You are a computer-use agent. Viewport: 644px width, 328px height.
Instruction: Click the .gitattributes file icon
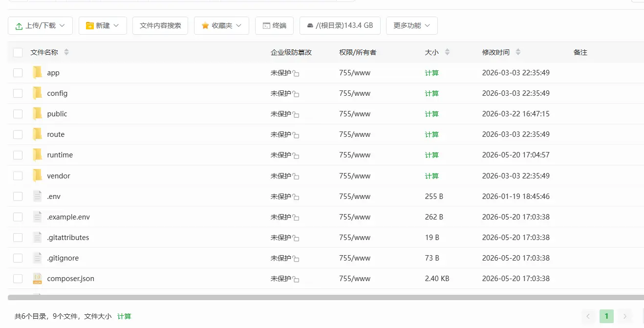(x=37, y=237)
